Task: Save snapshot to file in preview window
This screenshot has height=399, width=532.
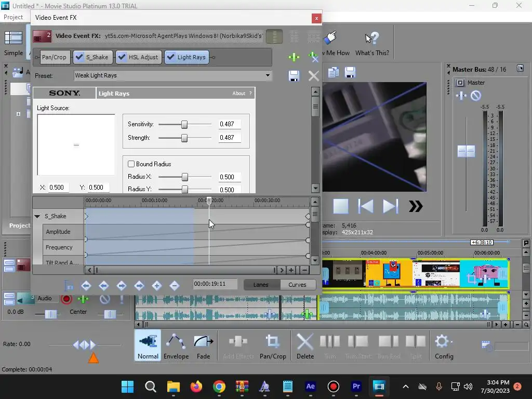Action: (x=350, y=72)
